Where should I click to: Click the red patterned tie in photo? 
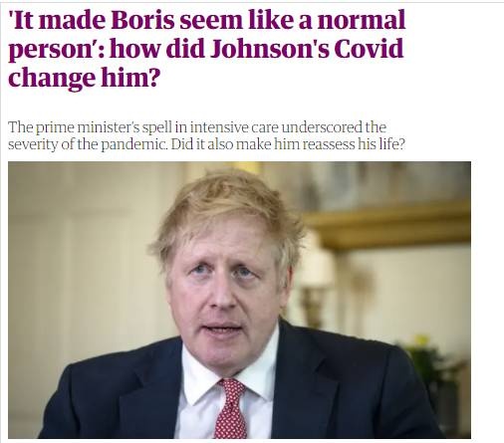230,408
